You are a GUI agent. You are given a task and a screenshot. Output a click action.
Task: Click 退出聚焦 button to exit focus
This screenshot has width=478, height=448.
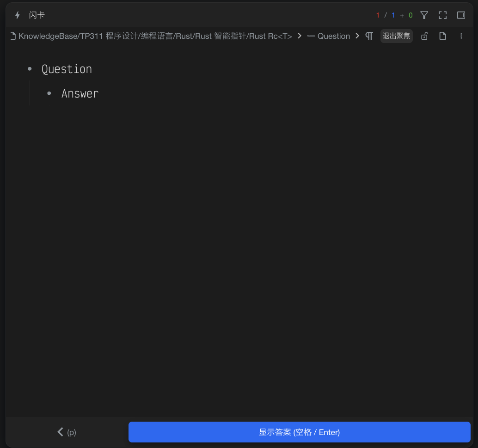click(396, 36)
